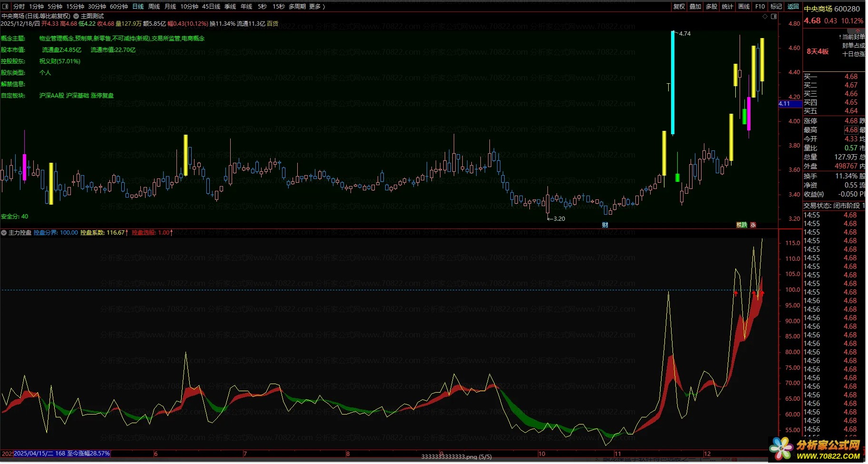Open the 主力控盘 indicator dropdown
This screenshot has height=464, width=868.
coord(4,233)
